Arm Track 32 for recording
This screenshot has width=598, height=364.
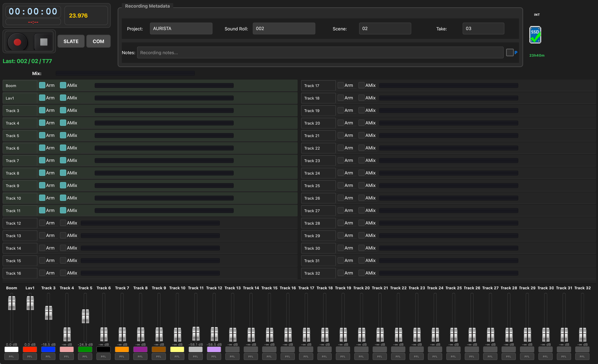tap(341, 273)
